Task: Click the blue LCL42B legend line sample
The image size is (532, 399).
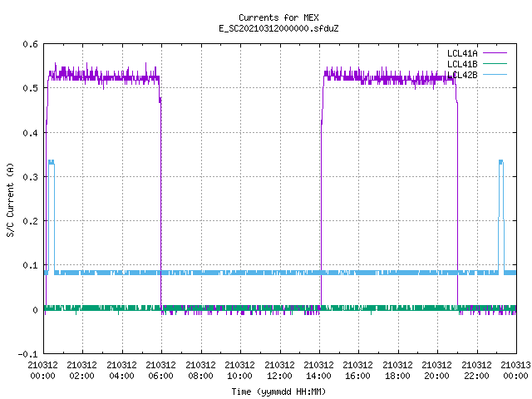Action: pos(495,75)
